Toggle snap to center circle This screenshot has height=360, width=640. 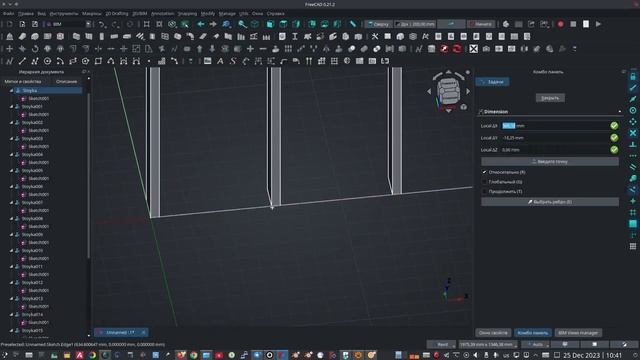click(633, 110)
